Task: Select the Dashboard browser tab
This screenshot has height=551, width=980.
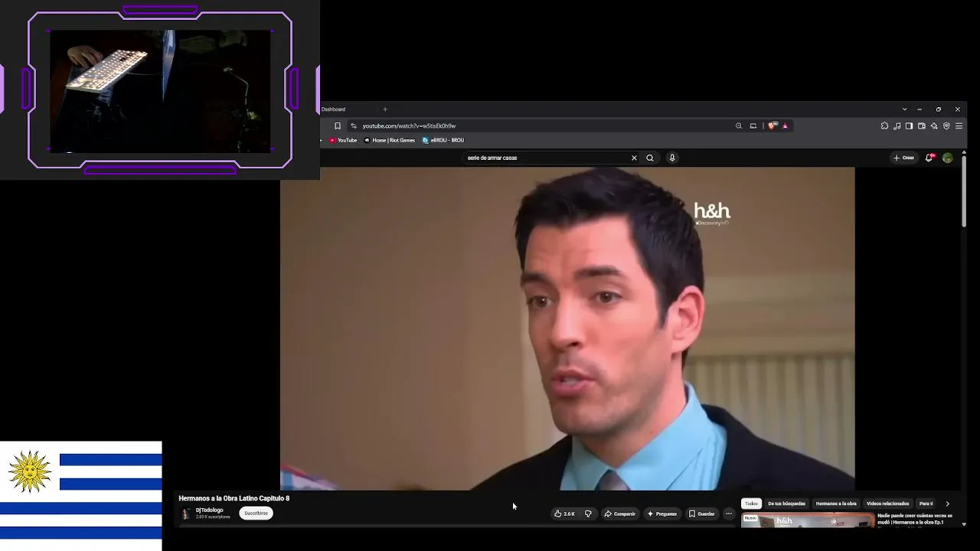Action: tap(346, 109)
